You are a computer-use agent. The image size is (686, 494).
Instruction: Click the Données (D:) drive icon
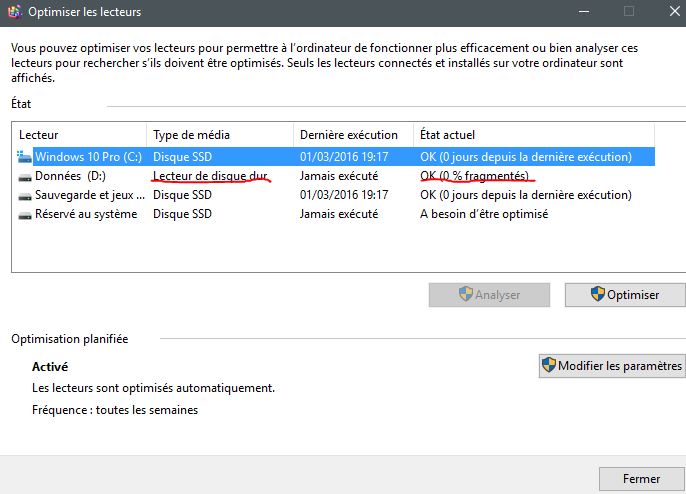pos(25,176)
